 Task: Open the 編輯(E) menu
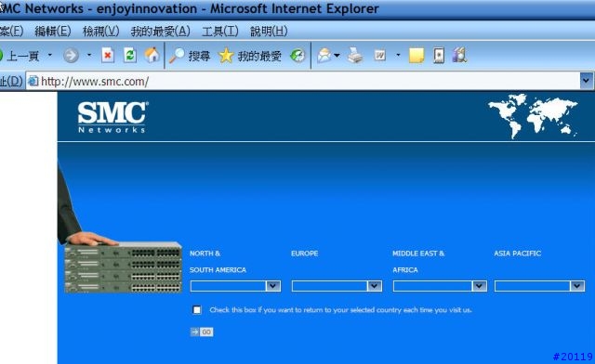click(x=53, y=31)
